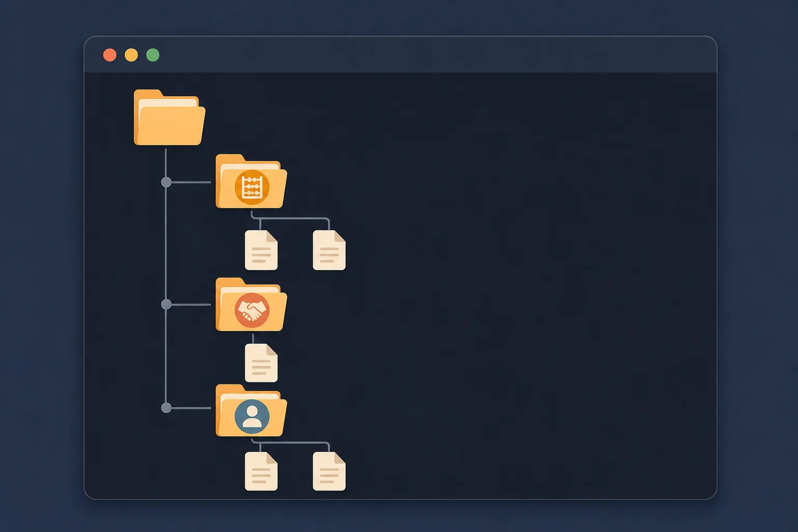Open the folder with the user profile badge
The width and height of the screenshot is (798, 532).
click(251, 410)
